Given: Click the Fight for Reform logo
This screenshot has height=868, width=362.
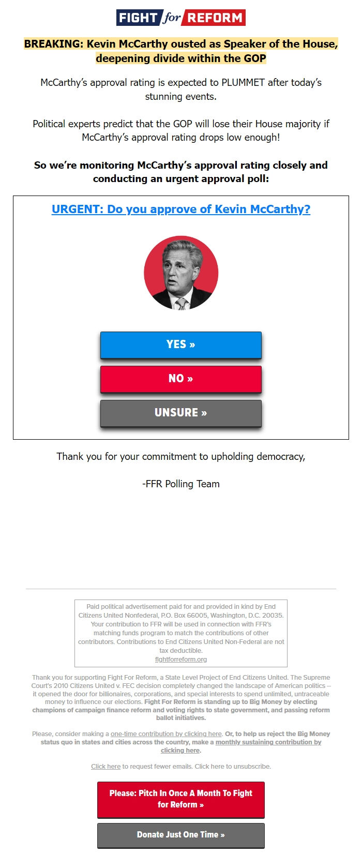Looking at the screenshot, I should (180, 17).
